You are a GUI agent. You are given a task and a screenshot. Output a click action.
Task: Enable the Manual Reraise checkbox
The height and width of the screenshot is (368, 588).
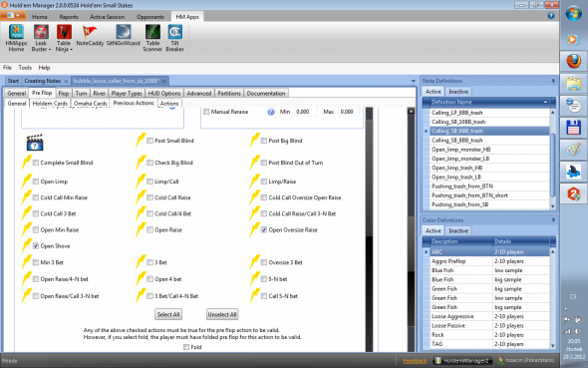point(206,112)
